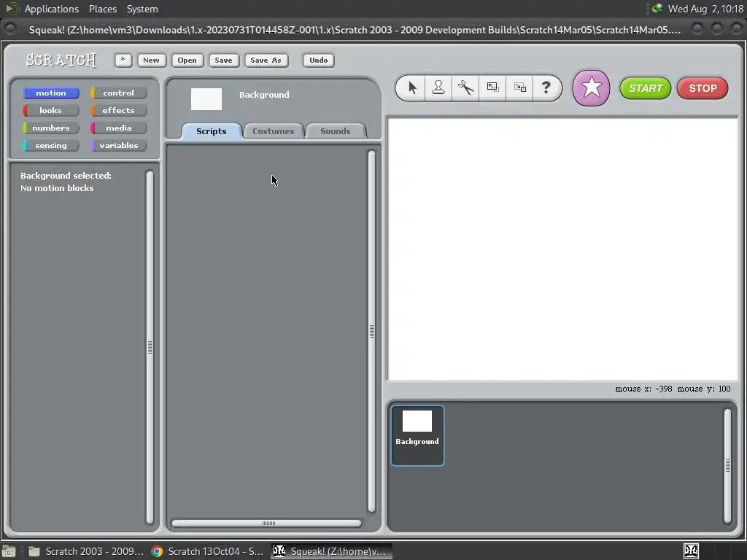This screenshot has width=747, height=560.
Task: Select the media block category
Action: [118, 128]
